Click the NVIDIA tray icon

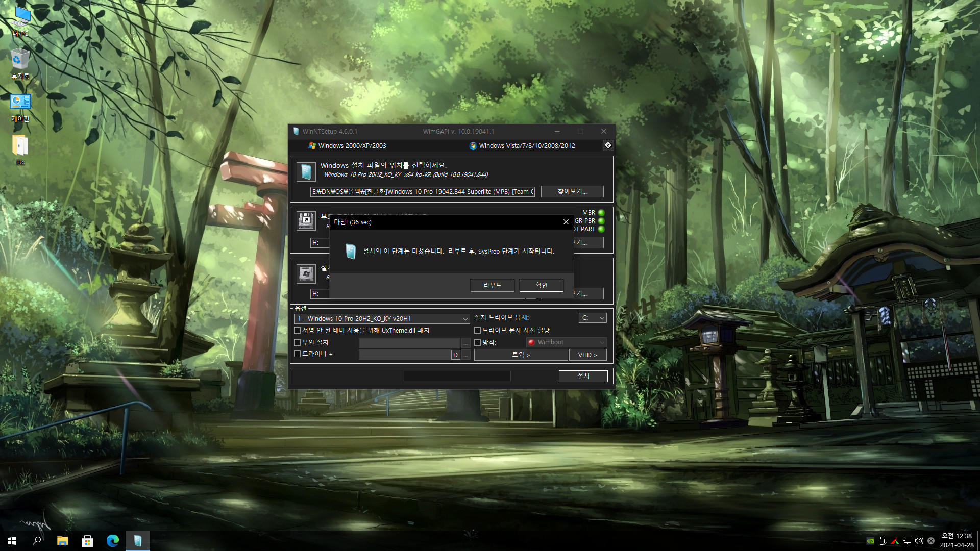[870, 541]
